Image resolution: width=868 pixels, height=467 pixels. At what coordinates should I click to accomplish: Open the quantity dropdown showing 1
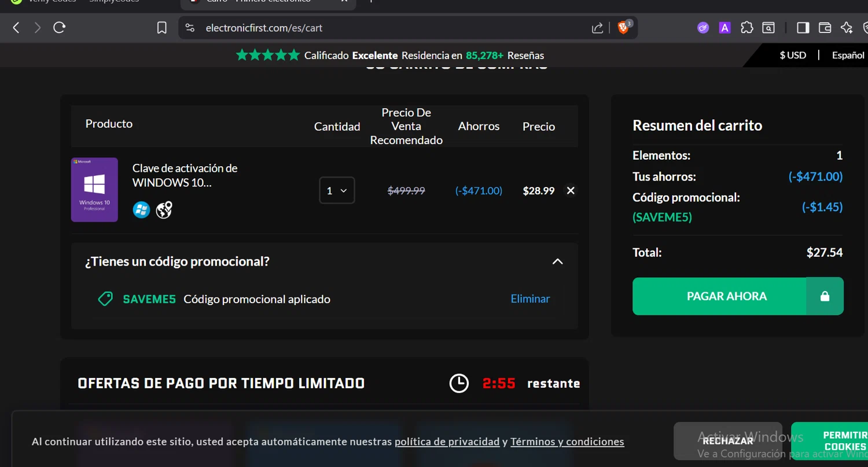337,190
